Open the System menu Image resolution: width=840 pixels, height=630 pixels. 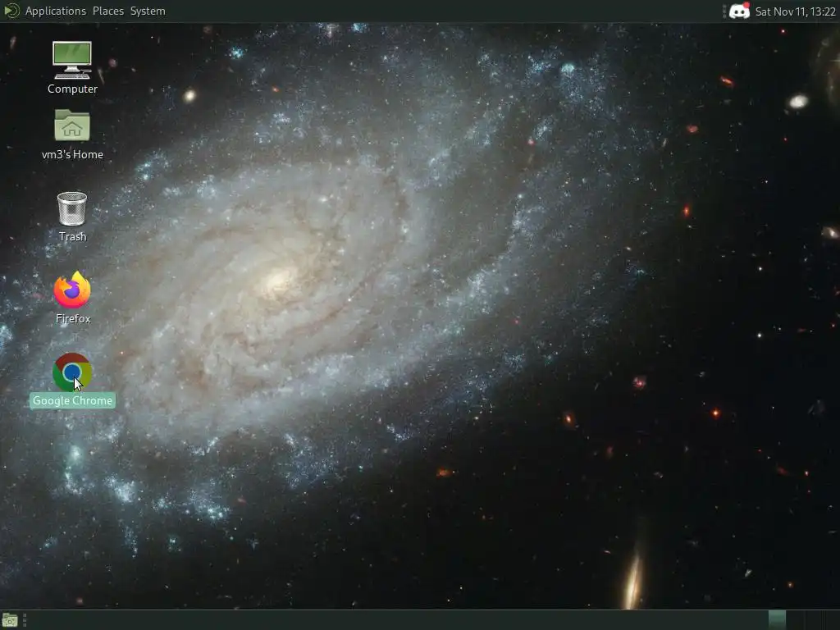coord(148,11)
